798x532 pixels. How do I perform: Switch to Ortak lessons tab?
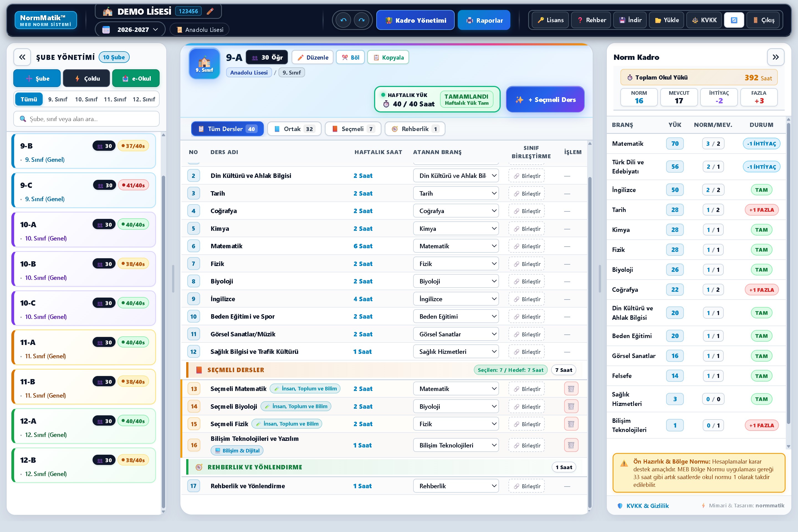[294, 129]
